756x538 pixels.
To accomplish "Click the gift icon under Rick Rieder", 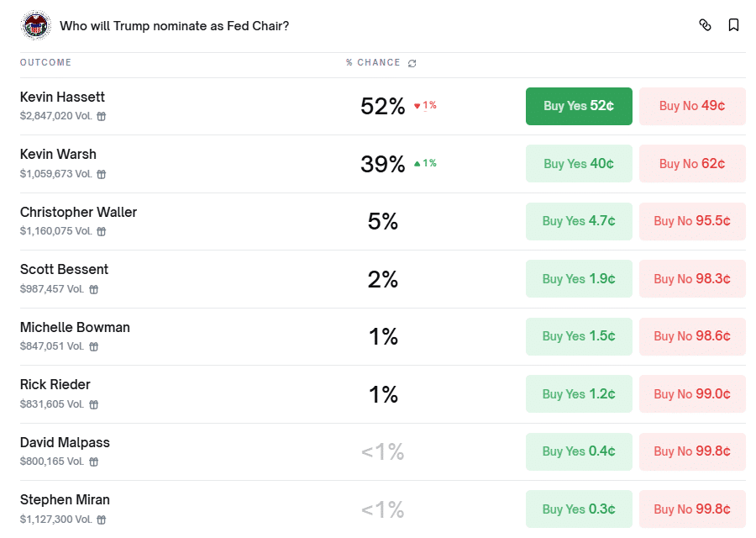I will click(x=93, y=404).
